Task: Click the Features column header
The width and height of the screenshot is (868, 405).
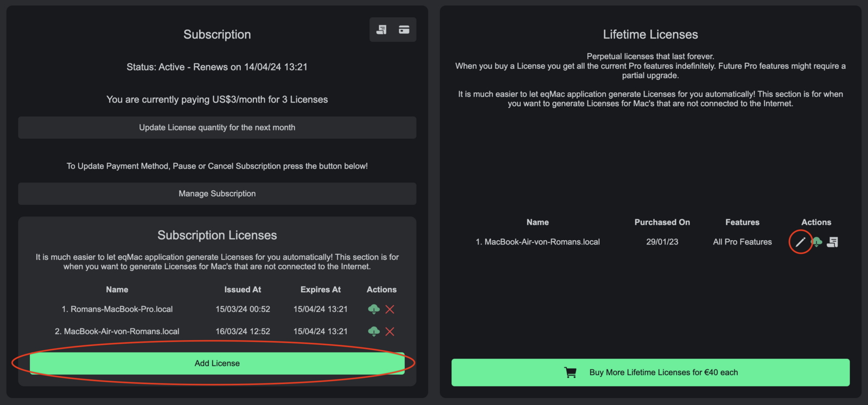Action: pos(742,222)
